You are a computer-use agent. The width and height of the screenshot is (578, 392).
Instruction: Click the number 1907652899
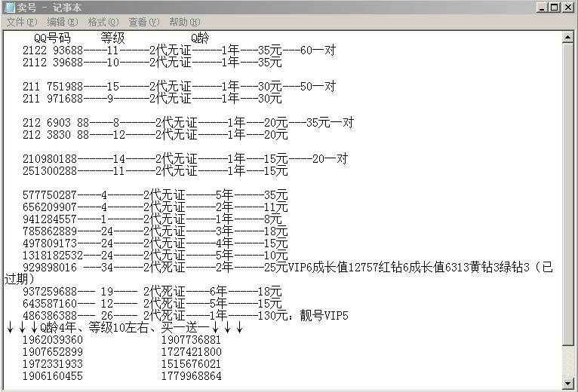(53, 352)
